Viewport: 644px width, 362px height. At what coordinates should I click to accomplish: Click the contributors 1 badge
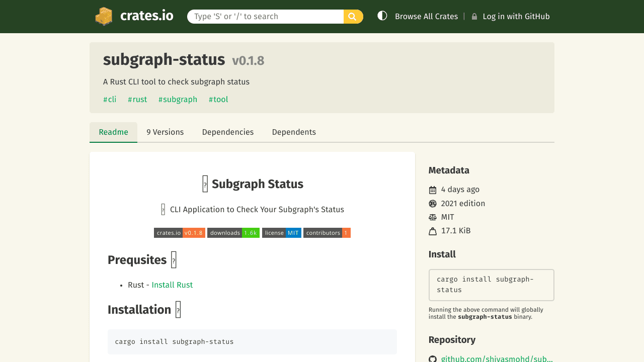pyautogui.click(x=327, y=233)
